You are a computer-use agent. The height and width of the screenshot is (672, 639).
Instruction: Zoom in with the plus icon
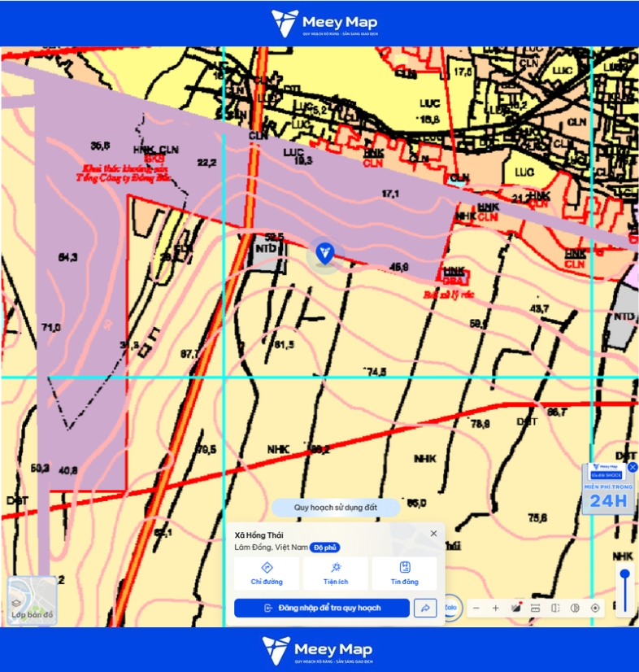pyautogui.click(x=496, y=609)
